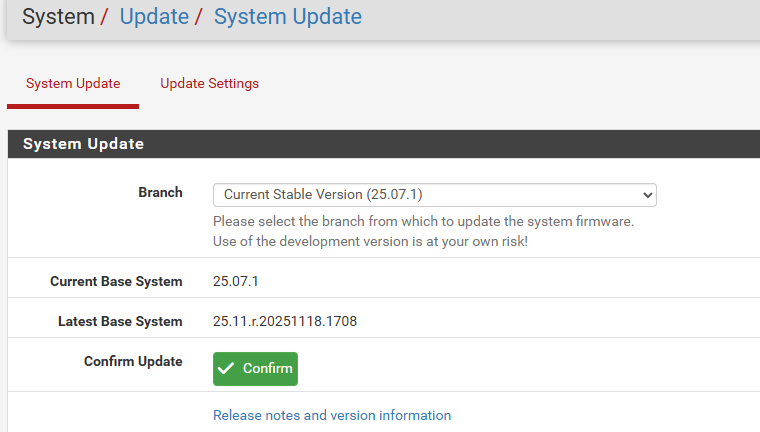Click the System Update panel header
760x432 pixels.
pyautogui.click(x=84, y=144)
